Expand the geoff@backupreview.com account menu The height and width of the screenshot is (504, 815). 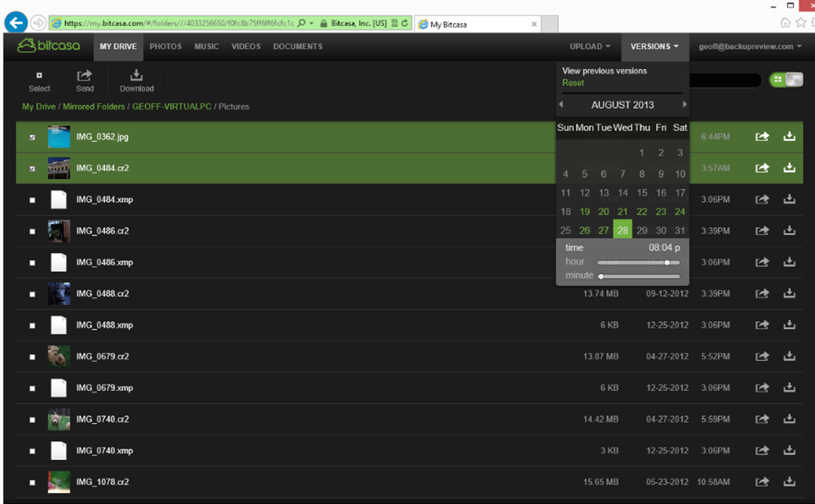tap(750, 46)
